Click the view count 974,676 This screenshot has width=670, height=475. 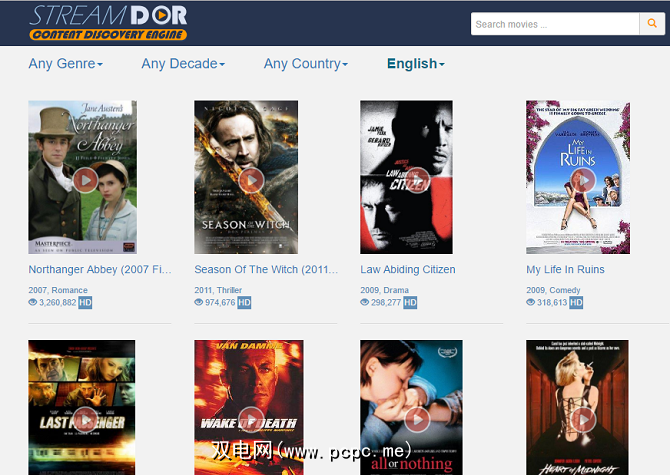pos(220,302)
